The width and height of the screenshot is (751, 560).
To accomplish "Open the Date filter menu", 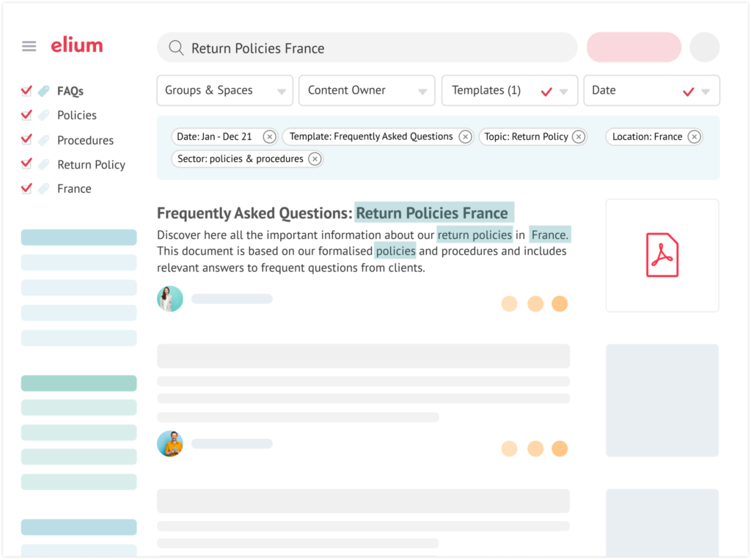I will click(x=651, y=90).
